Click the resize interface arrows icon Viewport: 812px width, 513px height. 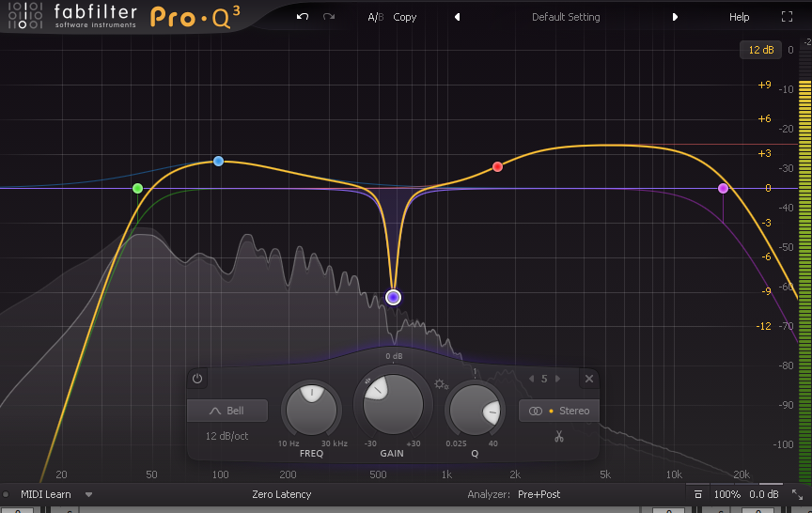798,494
